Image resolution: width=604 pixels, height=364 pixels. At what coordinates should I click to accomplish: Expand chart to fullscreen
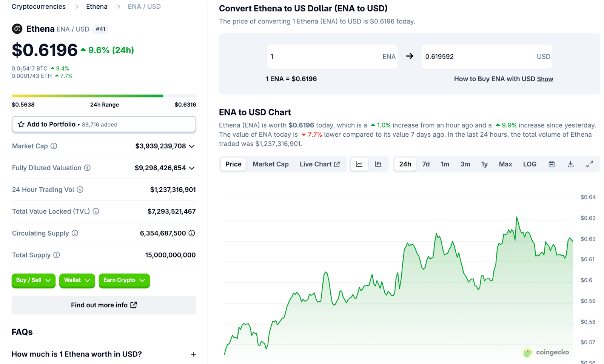pos(589,164)
